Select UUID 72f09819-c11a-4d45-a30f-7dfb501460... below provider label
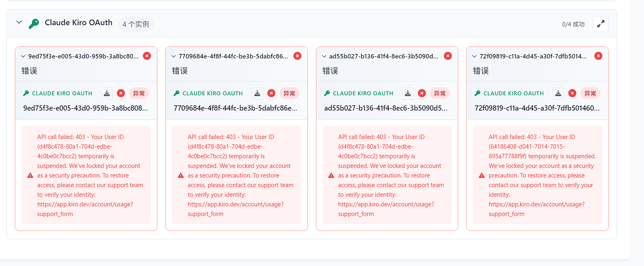The image size is (644, 266). [537, 108]
